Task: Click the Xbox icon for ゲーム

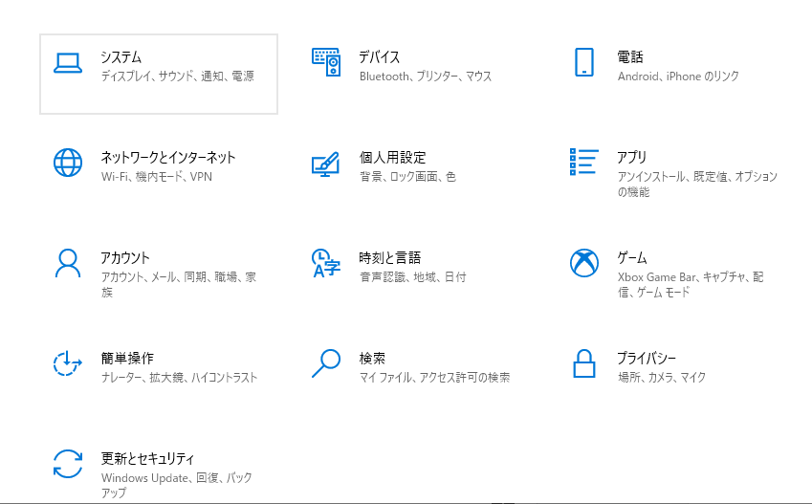Action: coord(584,263)
